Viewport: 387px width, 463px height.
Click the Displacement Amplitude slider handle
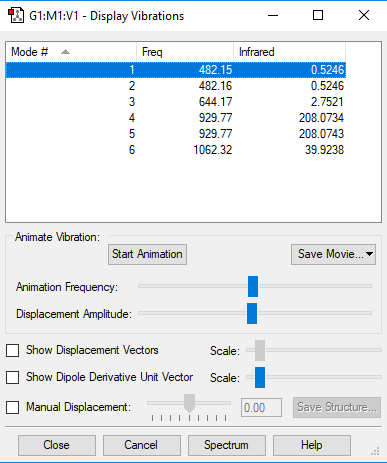coord(252,313)
